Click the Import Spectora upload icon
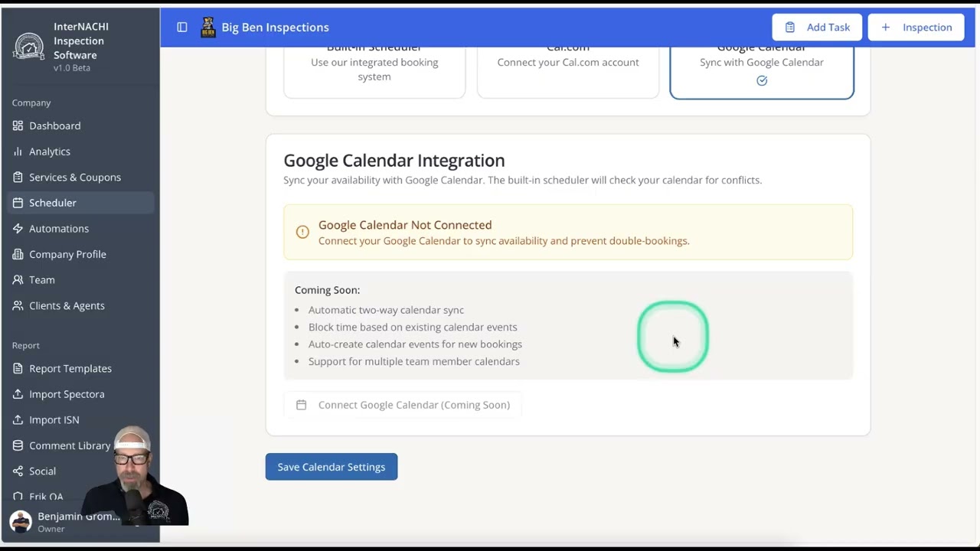This screenshot has width=980, height=551. pyautogui.click(x=18, y=394)
